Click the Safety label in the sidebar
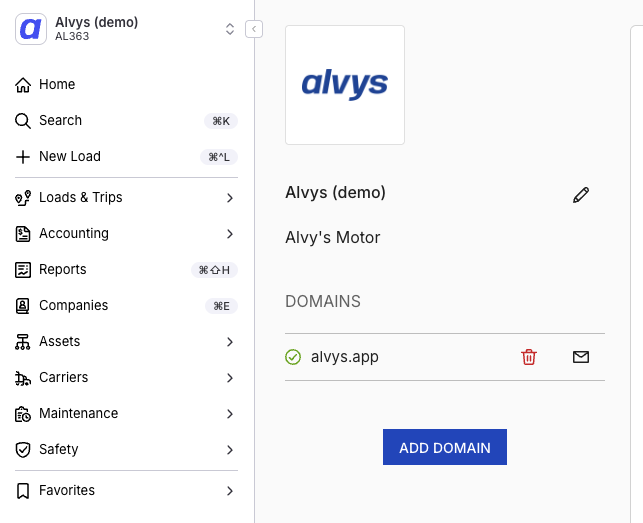The width and height of the screenshot is (643, 523). point(59,450)
